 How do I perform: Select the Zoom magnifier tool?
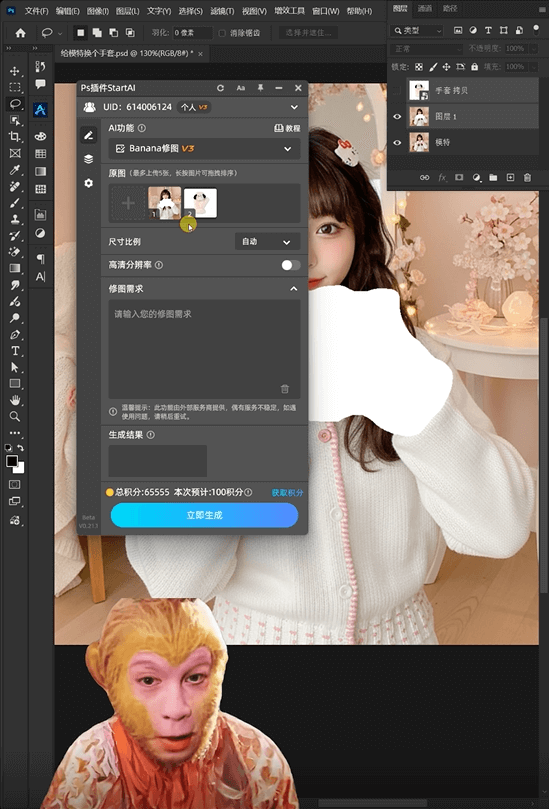(15, 416)
